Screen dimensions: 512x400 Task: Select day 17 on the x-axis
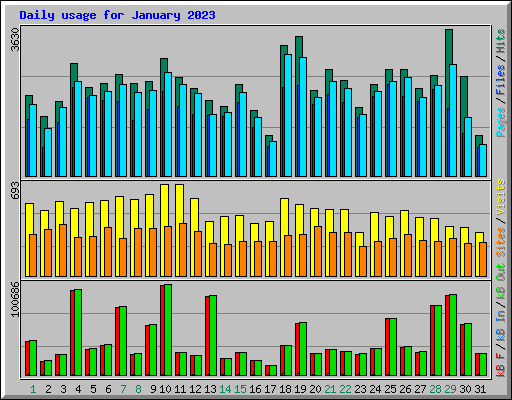(x=270, y=389)
